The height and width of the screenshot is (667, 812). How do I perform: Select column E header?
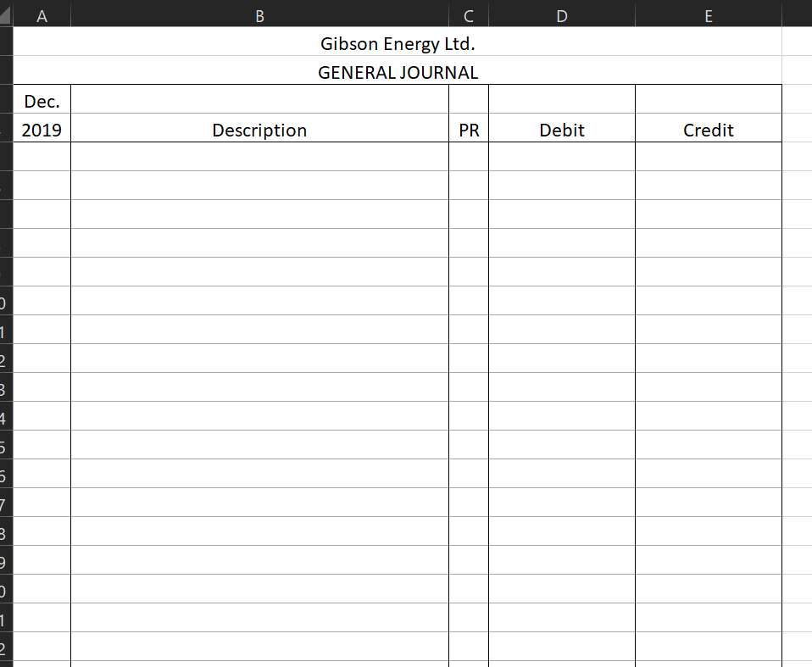click(x=708, y=14)
